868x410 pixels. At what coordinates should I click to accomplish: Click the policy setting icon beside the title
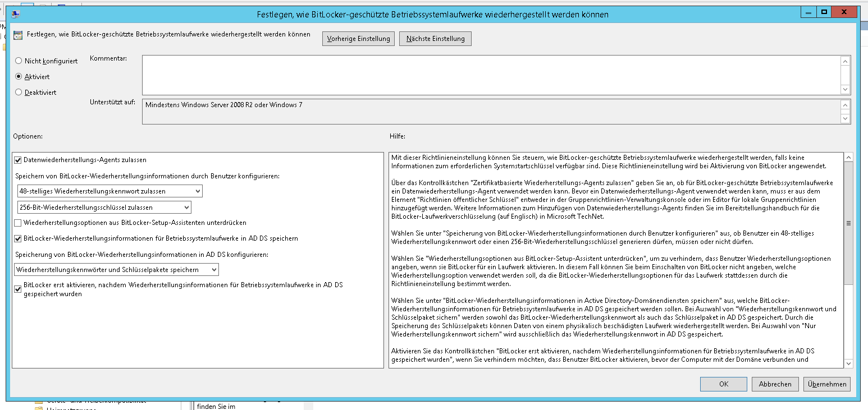[19, 35]
